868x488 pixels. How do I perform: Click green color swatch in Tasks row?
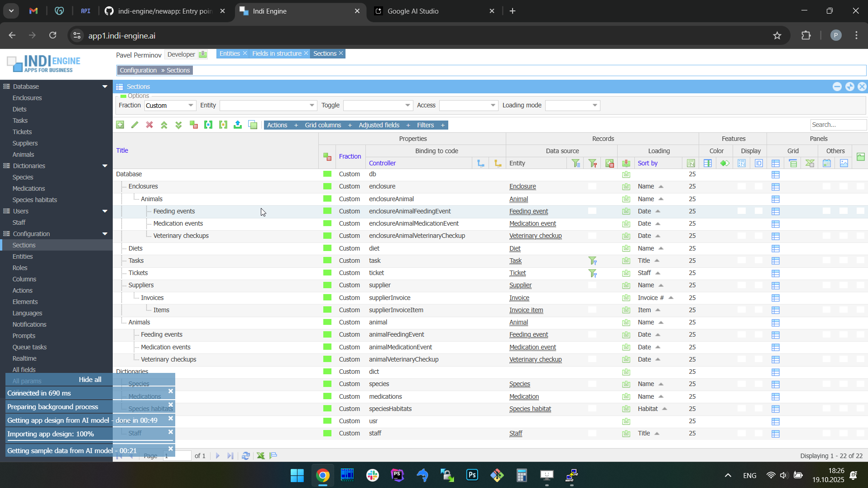click(x=327, y=261)
